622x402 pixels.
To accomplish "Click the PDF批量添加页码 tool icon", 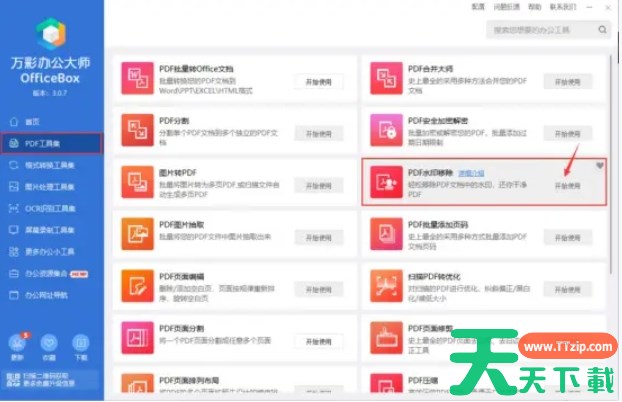I will point(386,234).
